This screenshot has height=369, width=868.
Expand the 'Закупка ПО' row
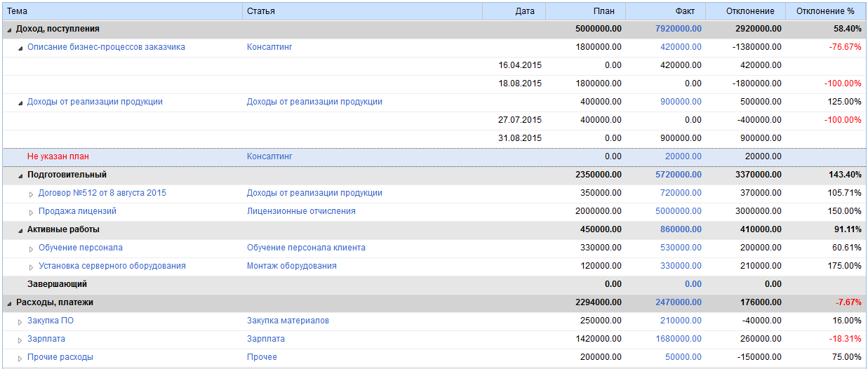(20, 321)
